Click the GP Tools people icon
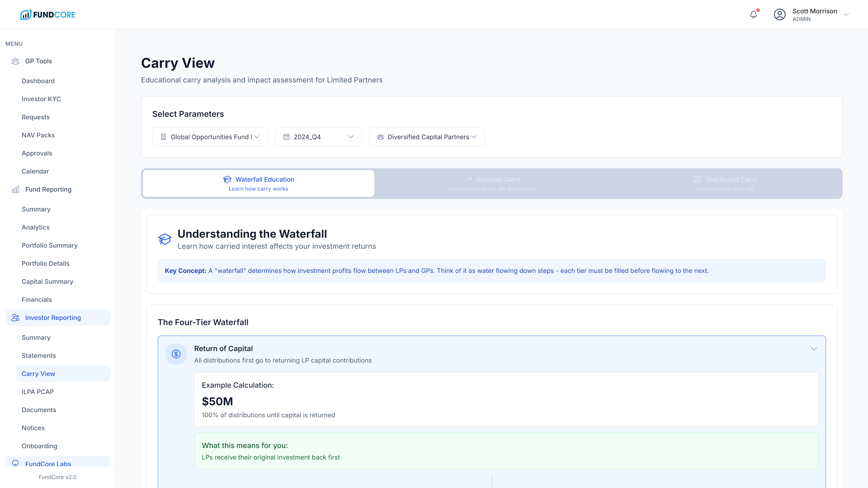This screenshot has height=488, width=868. 16,61
